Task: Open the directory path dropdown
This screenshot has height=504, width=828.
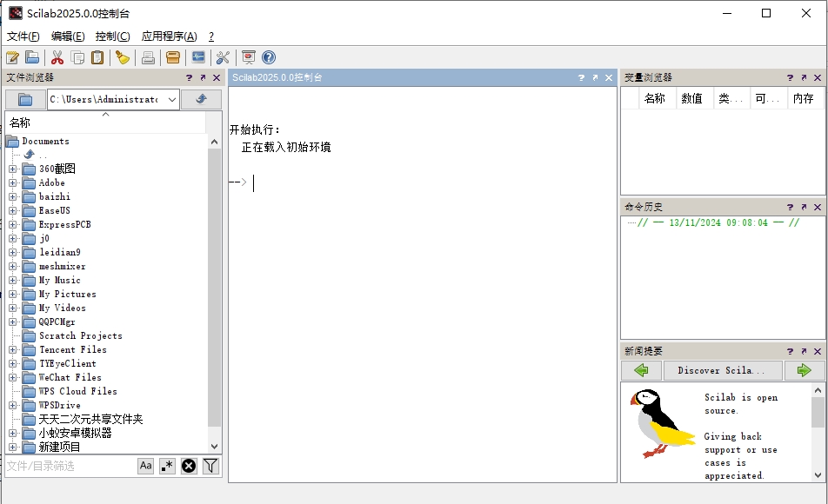Action: coord(171,100)
